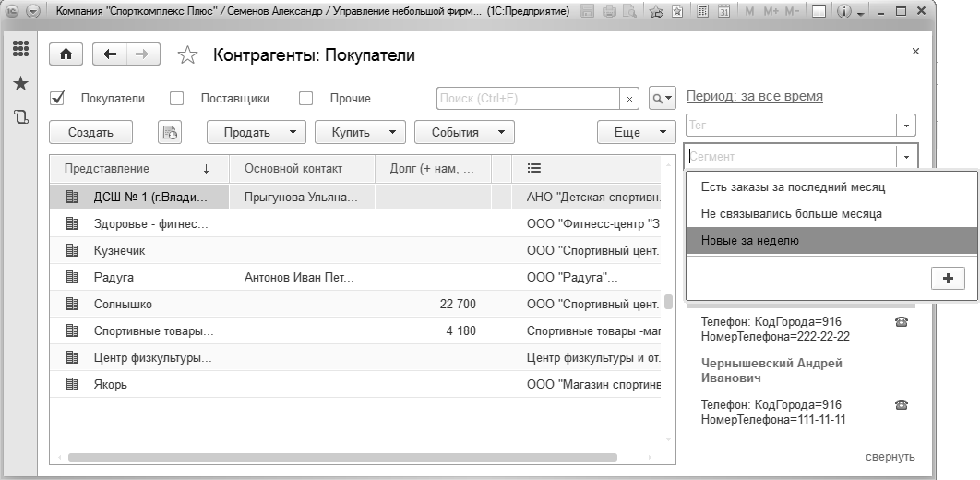Click add-to-favorites star with arrow icon
The image size is (980, 480).
[655, 11]
